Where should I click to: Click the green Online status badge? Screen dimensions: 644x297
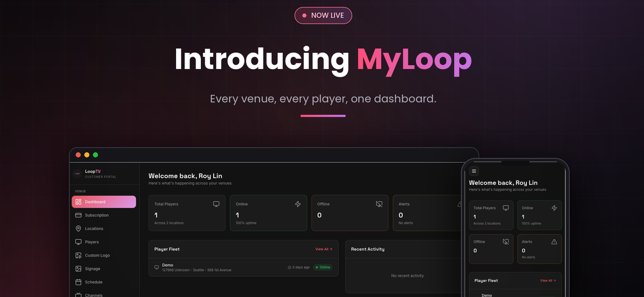pos(323,267)
